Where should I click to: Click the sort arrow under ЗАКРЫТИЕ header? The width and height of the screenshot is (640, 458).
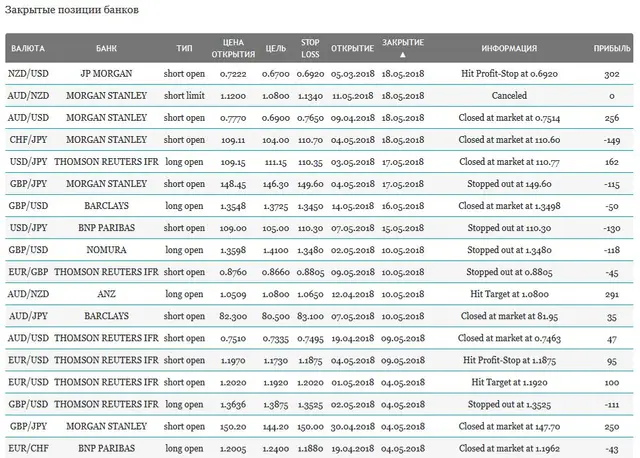(x=402, y=54)
